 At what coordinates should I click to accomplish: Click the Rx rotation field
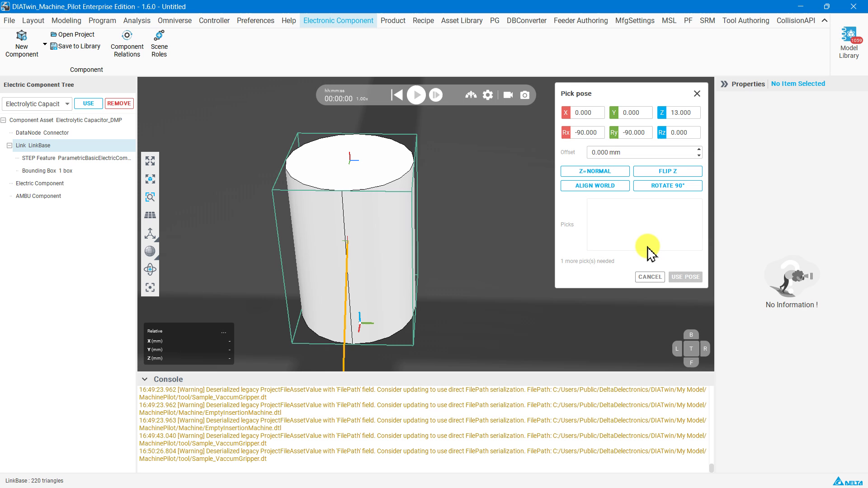[x=587, y=132]
